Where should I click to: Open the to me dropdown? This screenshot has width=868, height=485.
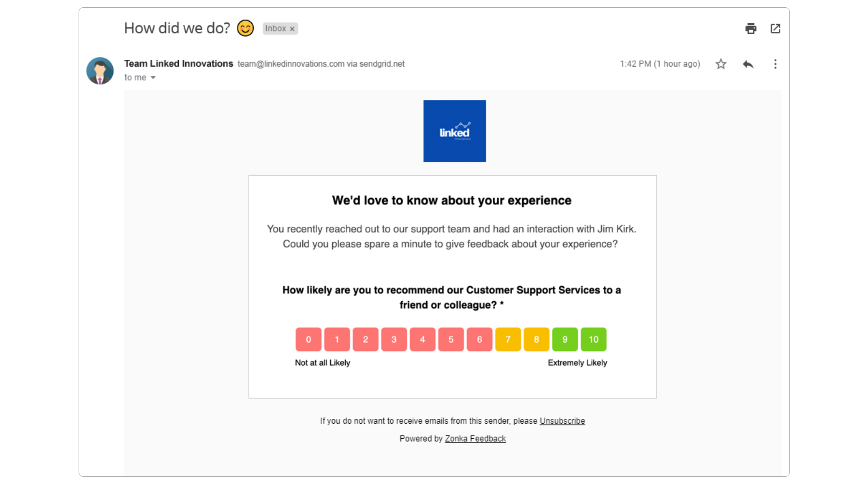click(x=140, y=77)
